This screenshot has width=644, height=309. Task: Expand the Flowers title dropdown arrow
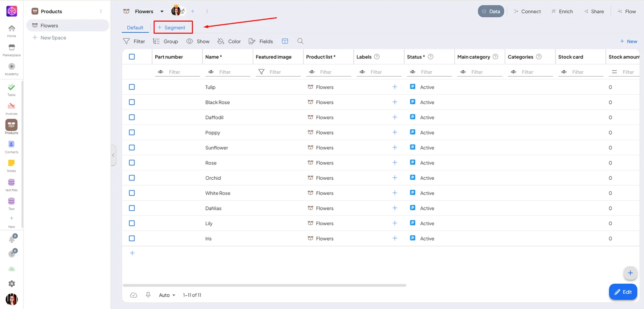click(162, 12)
